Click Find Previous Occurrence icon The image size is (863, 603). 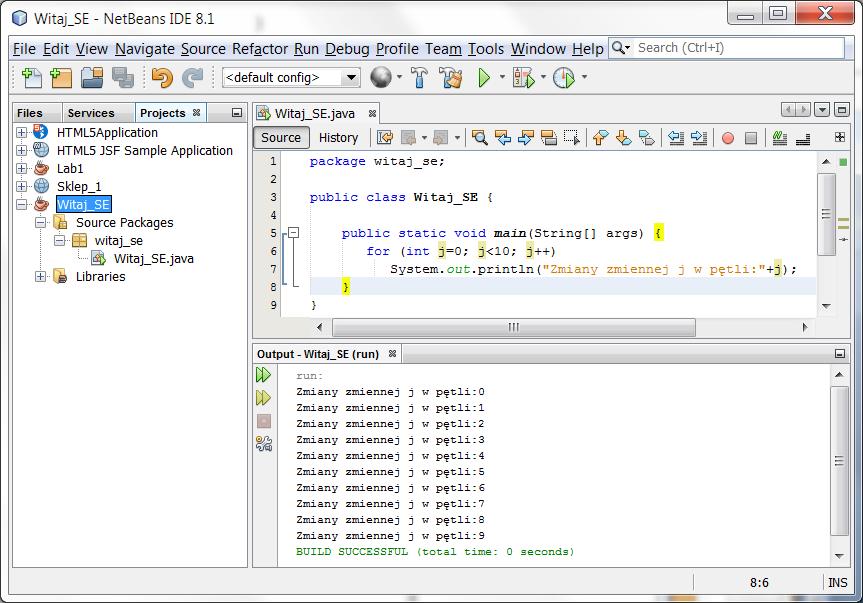pos(503,138)
